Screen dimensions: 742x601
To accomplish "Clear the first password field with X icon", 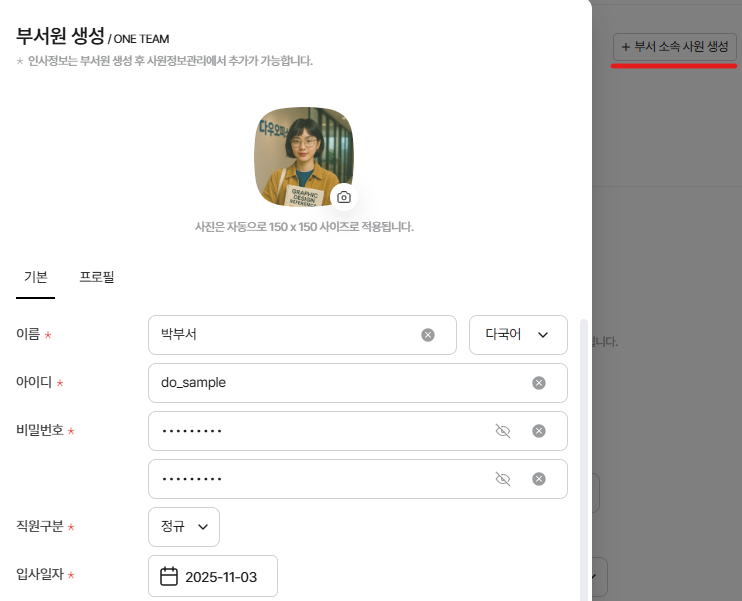I will [539, 431].
